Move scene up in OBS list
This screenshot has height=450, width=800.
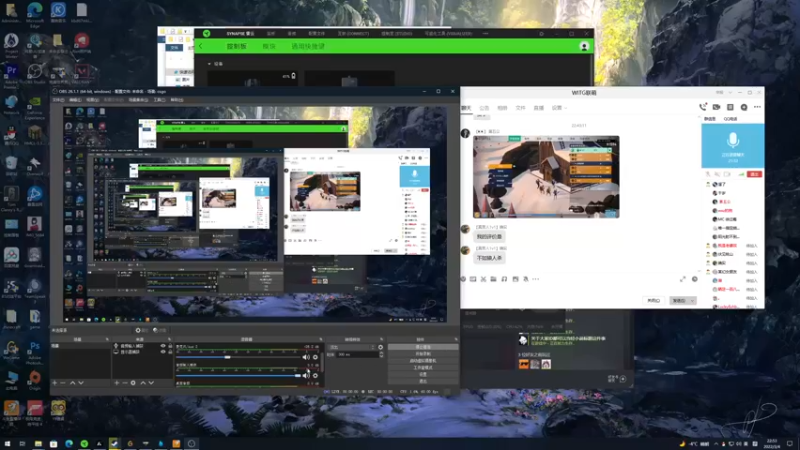72,383
